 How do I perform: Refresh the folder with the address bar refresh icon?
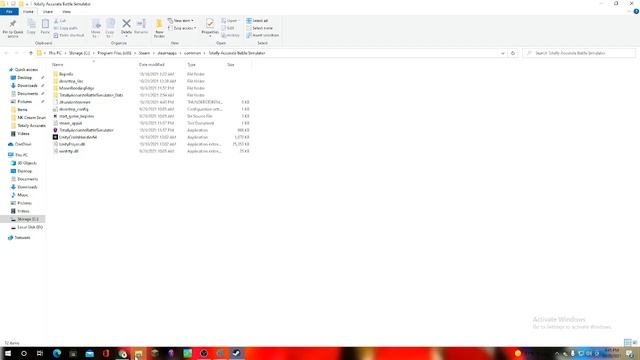[513, 53]
